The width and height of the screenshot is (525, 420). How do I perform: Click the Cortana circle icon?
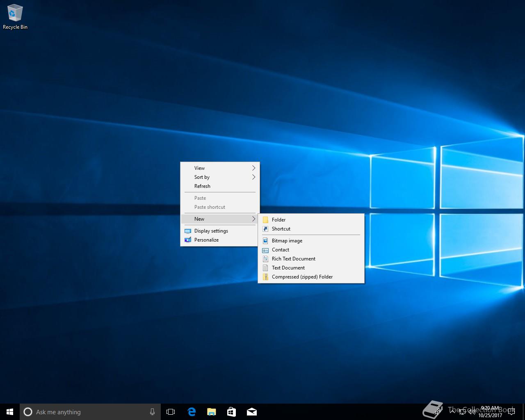(x=28, y=412)
